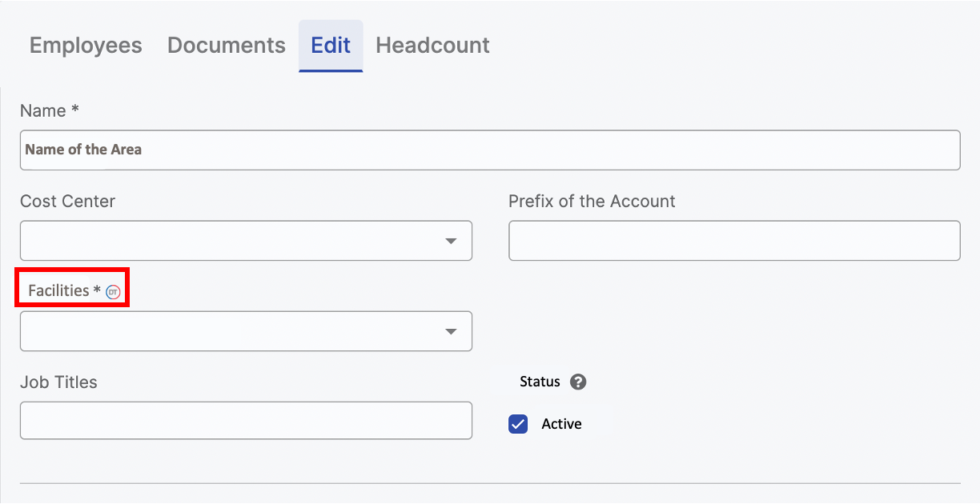Click the Cost Center label text
Image resolution: width=980 pixels, height=504 pixels.
tap(67, 202)
